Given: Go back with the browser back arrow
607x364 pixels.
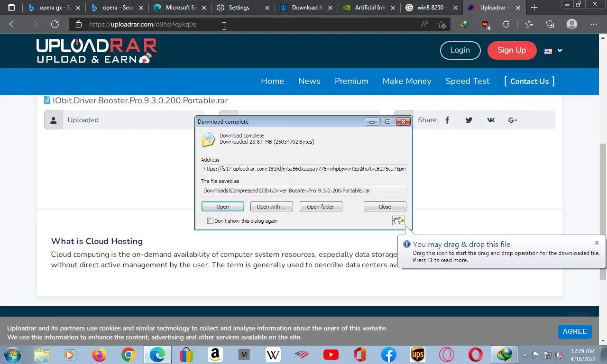Looking at the screenshot, I should click(x=13, y=24).
